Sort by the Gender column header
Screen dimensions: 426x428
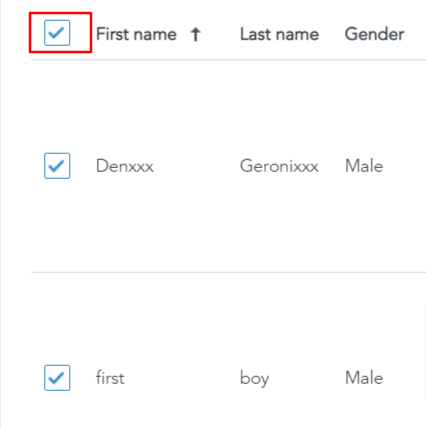(x=374, y=34)
